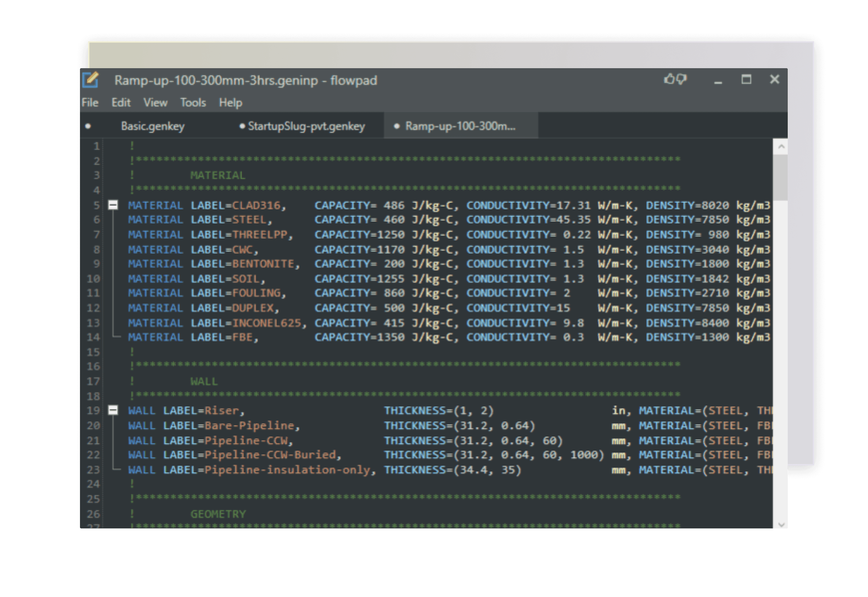Click the dot beside Ramp-up-100-300m tab
Viewport: 868px width, 597px height.
pyautogui.click(x=396, y=126)
